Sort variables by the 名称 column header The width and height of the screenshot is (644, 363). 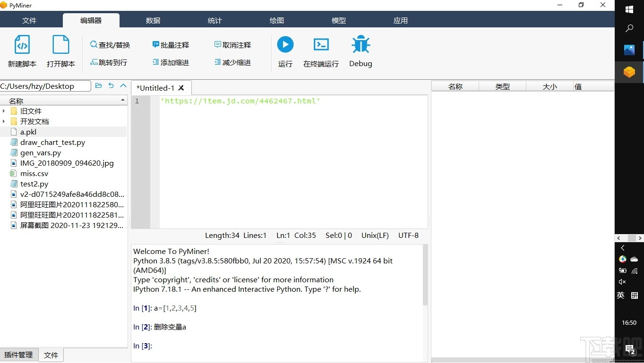[455, 86]
